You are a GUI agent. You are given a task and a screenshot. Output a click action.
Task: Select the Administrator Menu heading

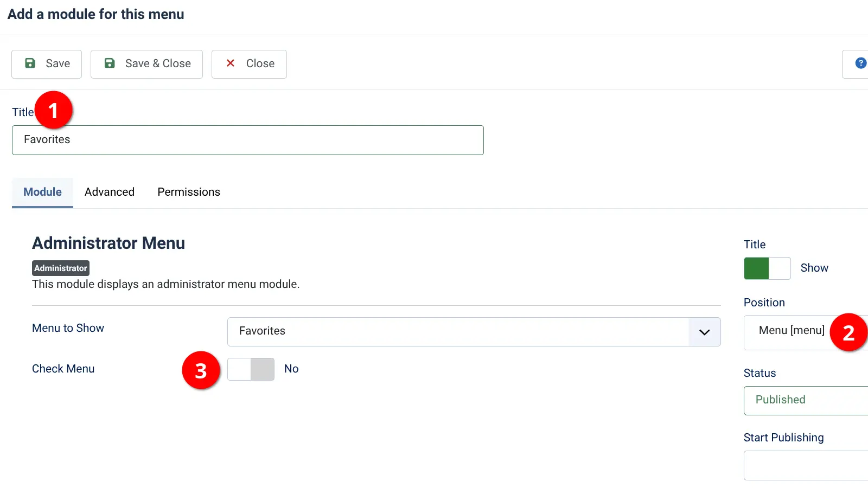tap(108, 243)
